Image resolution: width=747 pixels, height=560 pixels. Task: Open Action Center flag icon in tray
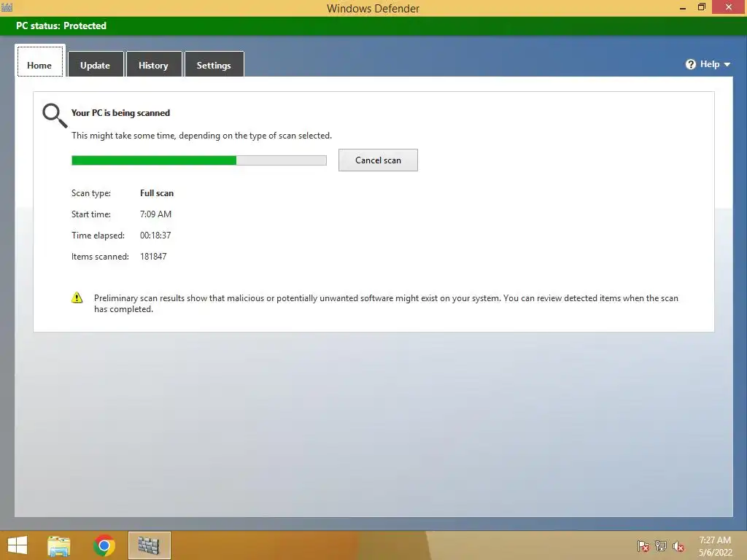pos(643,546)
